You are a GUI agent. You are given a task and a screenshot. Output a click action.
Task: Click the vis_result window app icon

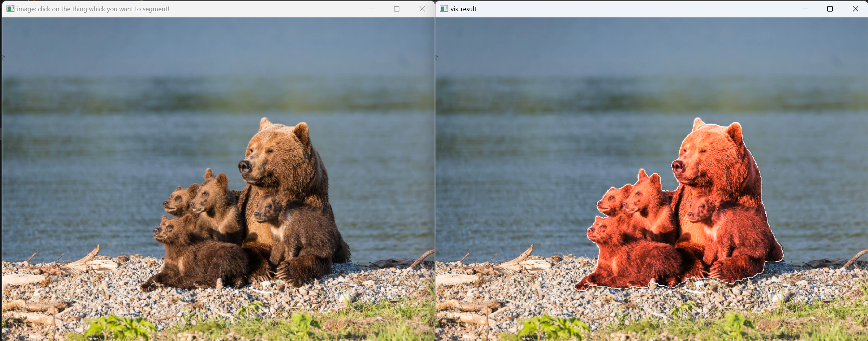point(444,9)
